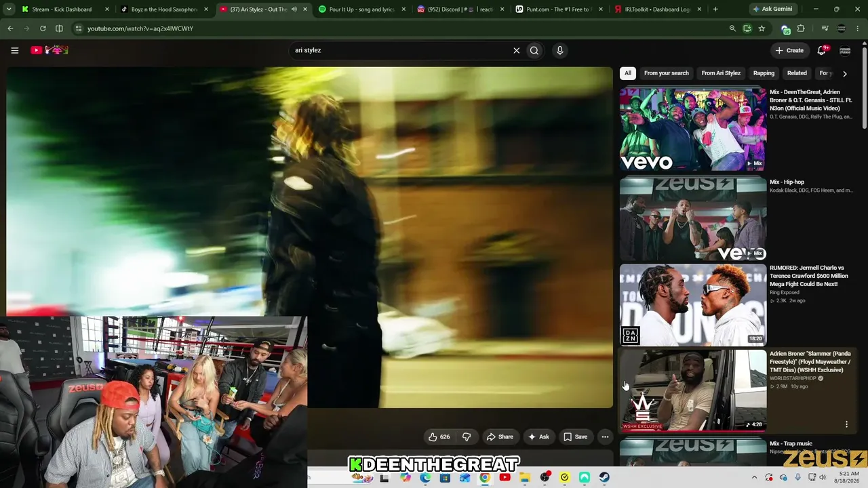Open the YouTube account avatar menu

click(845, 50)
